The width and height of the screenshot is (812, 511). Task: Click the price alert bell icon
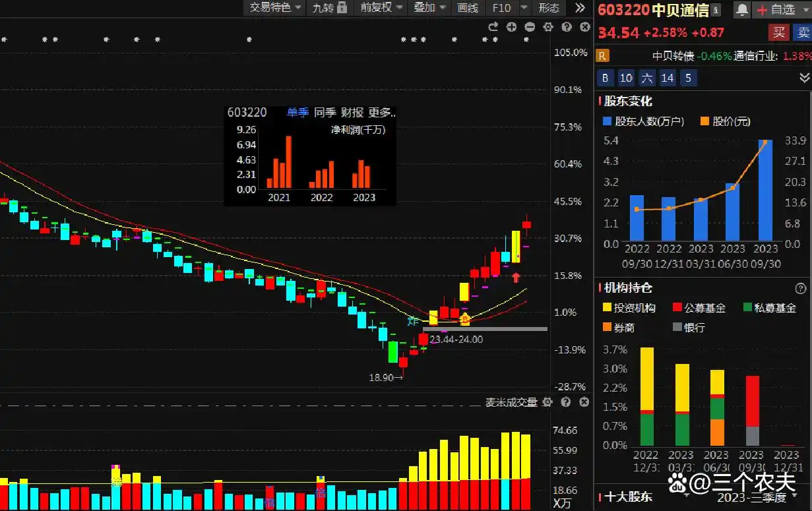pyautogui.click(x=742, y=9)
